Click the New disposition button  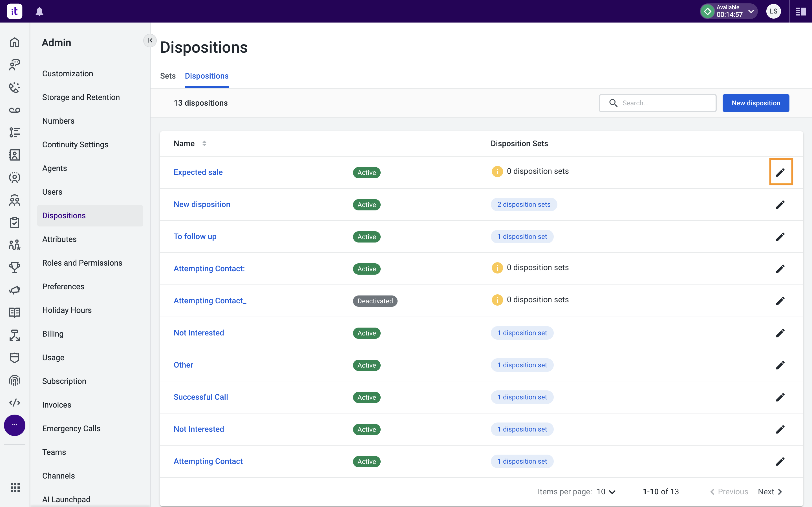point(756,103)
